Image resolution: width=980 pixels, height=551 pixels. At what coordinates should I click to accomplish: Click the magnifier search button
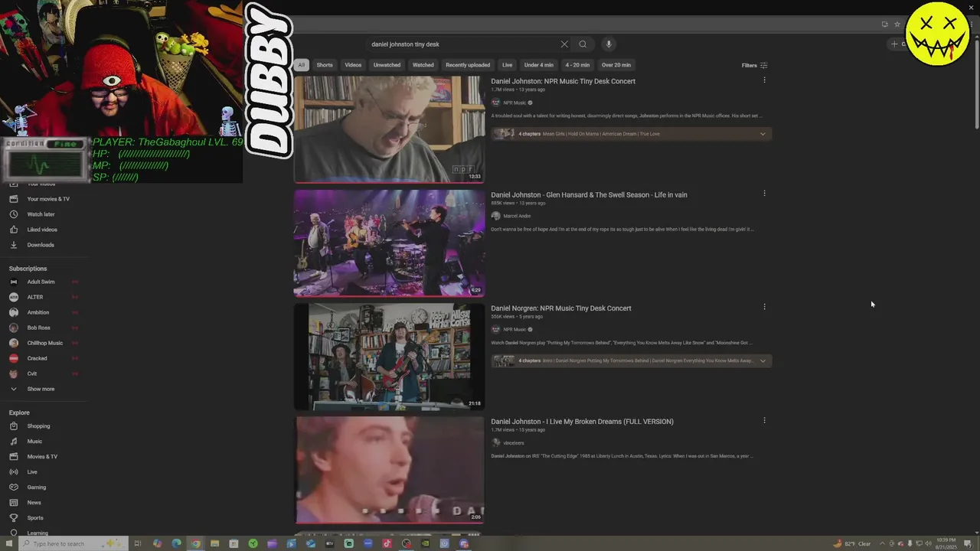pos(583,44)
